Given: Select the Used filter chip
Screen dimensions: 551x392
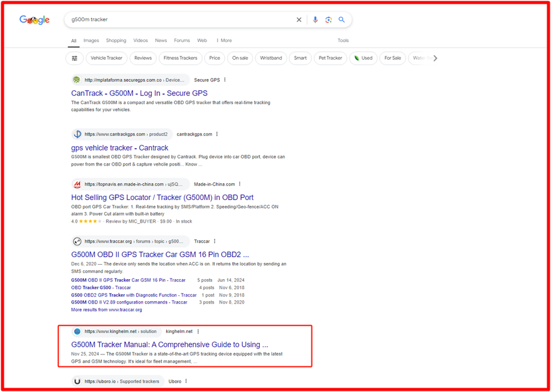Looking at the screenshot, I should click(x=363, y=58).
